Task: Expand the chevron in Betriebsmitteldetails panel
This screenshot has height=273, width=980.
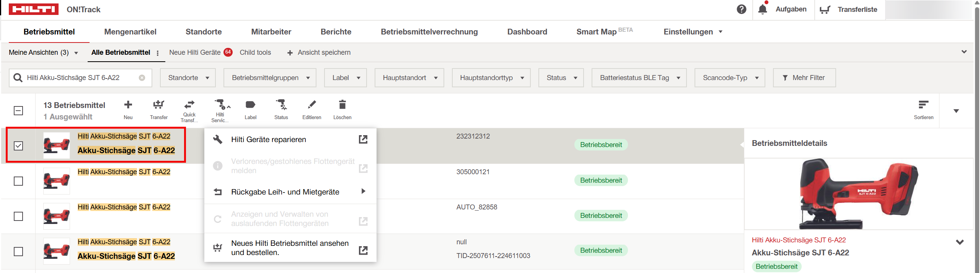Action: pos(960,242)
